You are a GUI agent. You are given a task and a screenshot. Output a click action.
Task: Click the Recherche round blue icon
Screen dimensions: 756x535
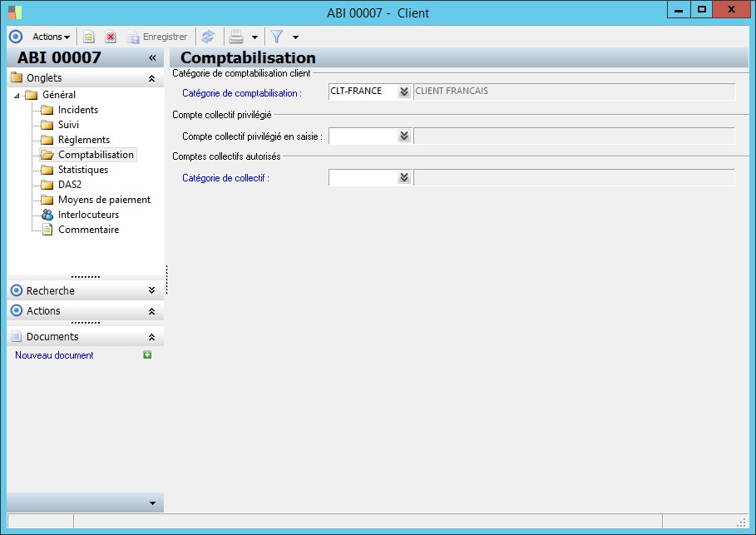click(17, 290)
